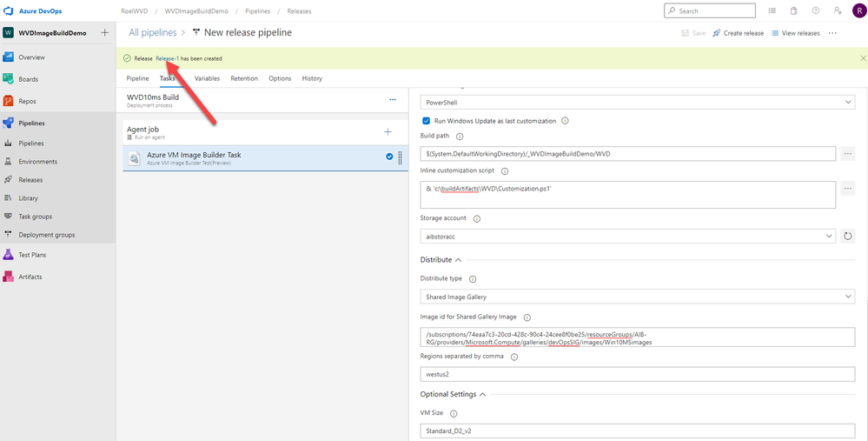Image resolution: width=868 pixels, height=441 pixels.
Task: Switch to the Options tab
Action: (280, 78)
